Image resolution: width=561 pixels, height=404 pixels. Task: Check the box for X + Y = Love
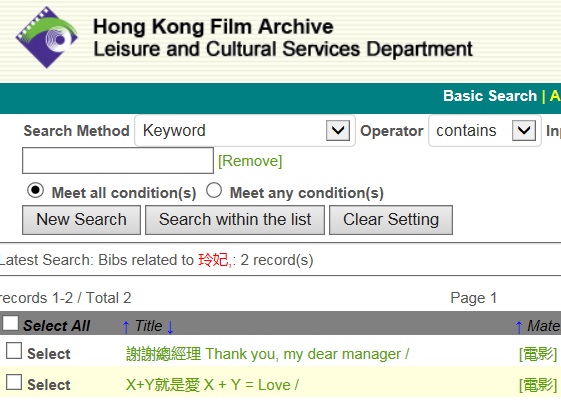click(x=14, y=382)
